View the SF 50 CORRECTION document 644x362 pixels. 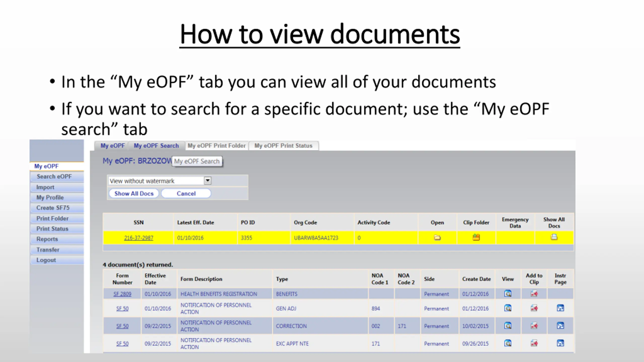tap(508, 326)
